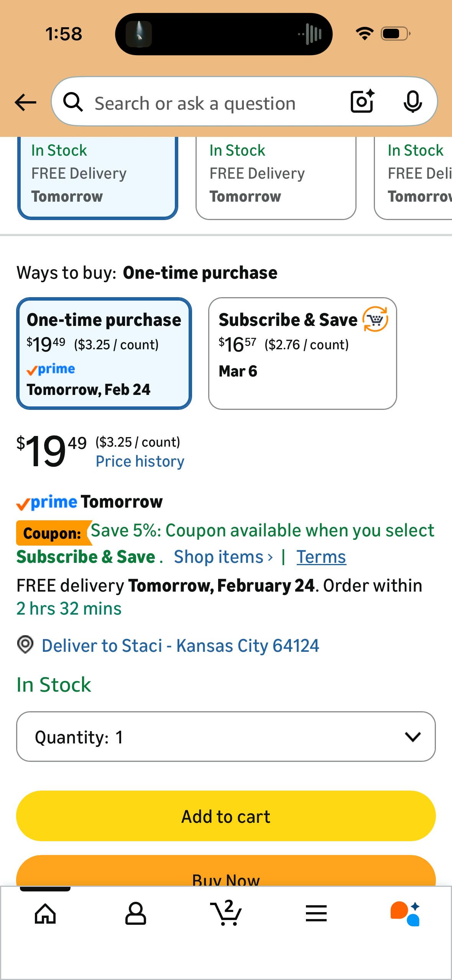Tap the microphone voice search icon
The height and width of the screenshot is (980, 452).
click(x=413, y=102)
